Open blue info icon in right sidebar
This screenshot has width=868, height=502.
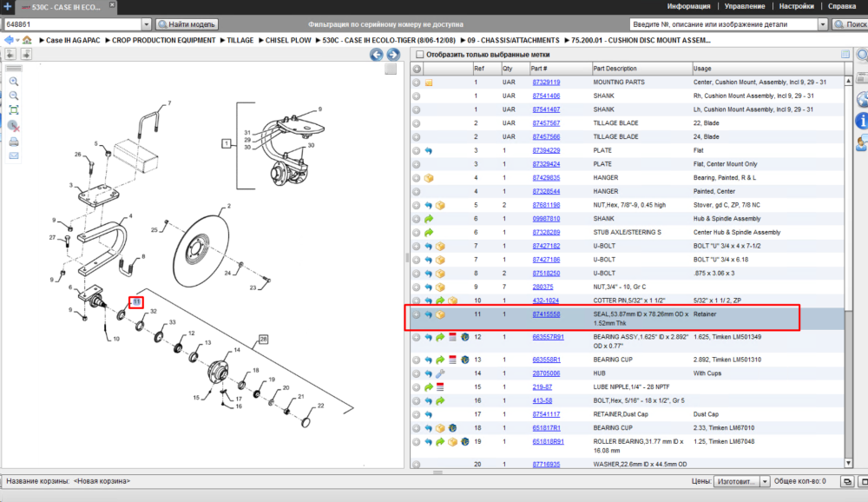click(862, 120)
